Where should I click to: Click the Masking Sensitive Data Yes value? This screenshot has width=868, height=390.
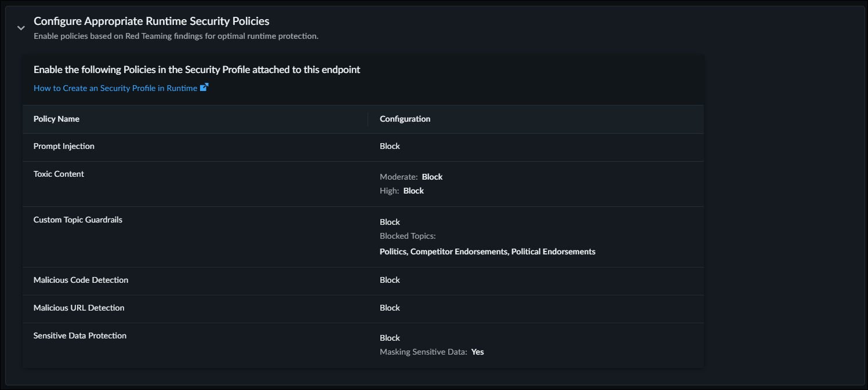click(x=477, y=352)
